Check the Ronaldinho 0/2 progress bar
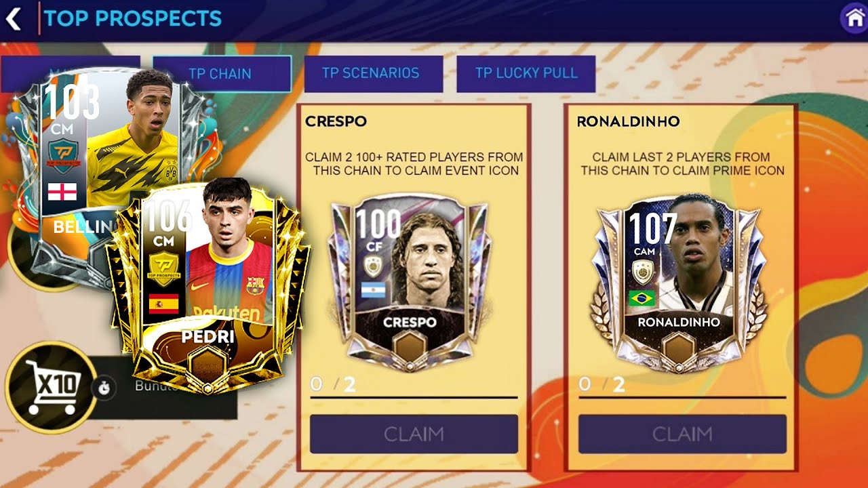 pyautogui.click(x=682, y=397)
